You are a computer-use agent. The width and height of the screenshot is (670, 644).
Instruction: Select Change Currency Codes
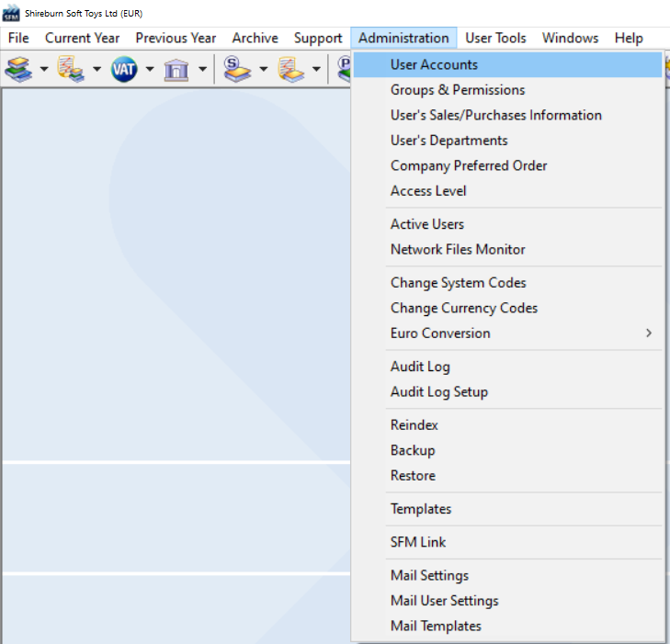[507, 308]
